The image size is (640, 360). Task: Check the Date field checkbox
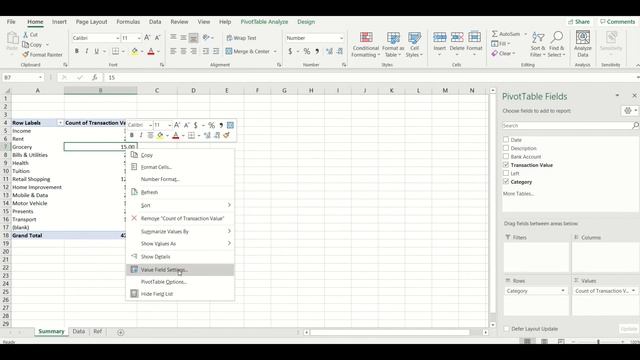click(x=506, y=140)
